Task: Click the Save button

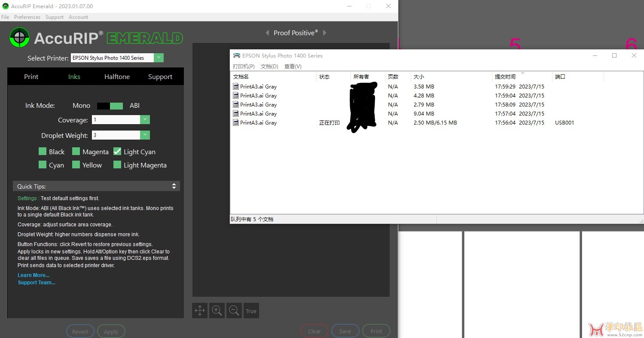Action: [x=345, y=331]
